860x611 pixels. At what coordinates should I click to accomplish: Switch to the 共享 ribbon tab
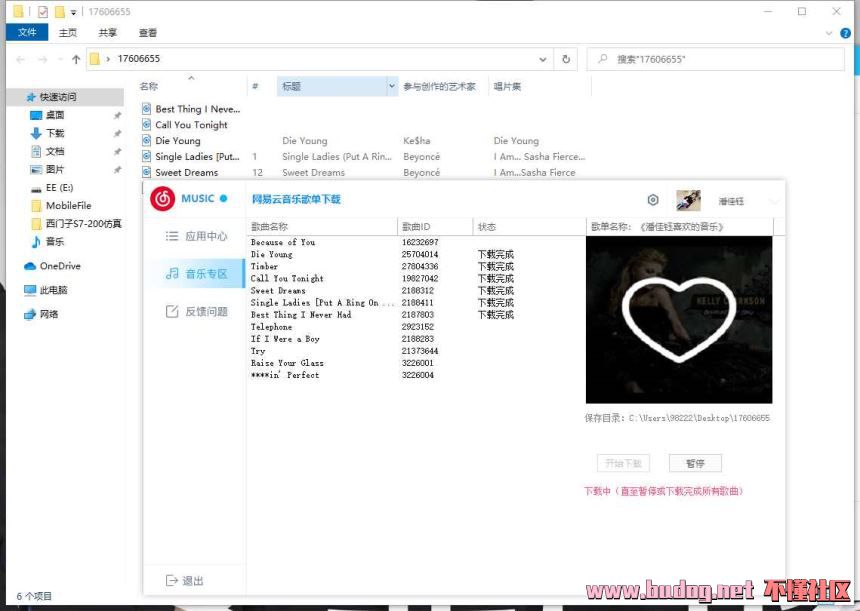[108, 33]
